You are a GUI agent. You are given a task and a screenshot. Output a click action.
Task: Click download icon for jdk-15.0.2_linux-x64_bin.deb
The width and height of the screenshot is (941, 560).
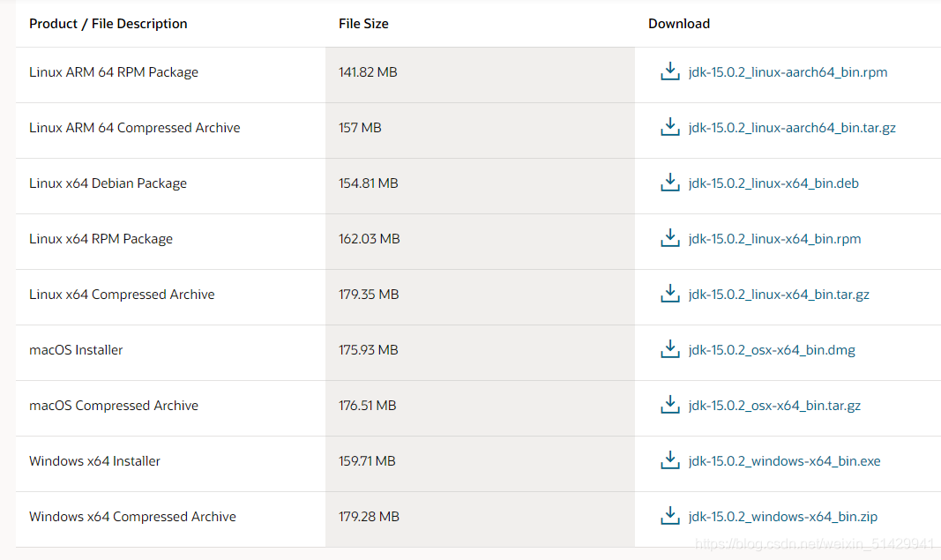pyautogui.click(x=669, y=183)
